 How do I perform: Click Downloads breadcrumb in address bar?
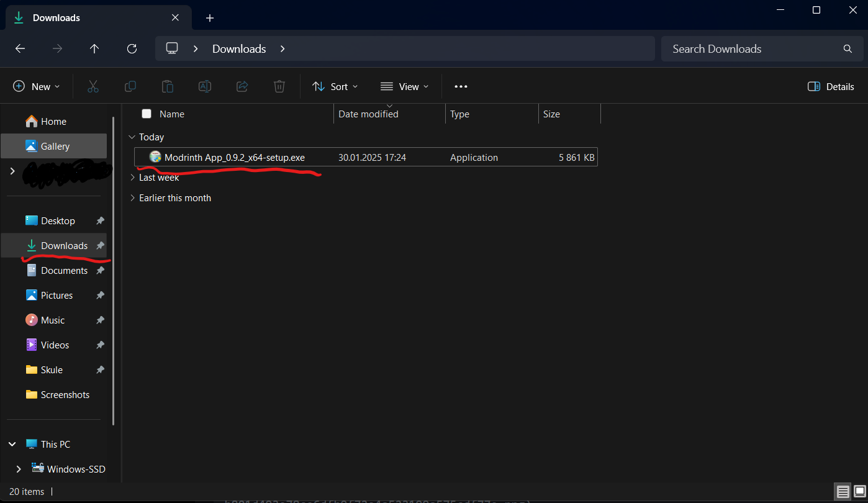point(239,48)
